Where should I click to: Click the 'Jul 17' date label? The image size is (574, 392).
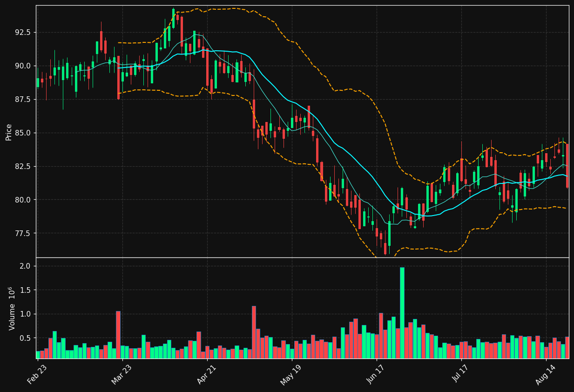(x=461, y=374)
